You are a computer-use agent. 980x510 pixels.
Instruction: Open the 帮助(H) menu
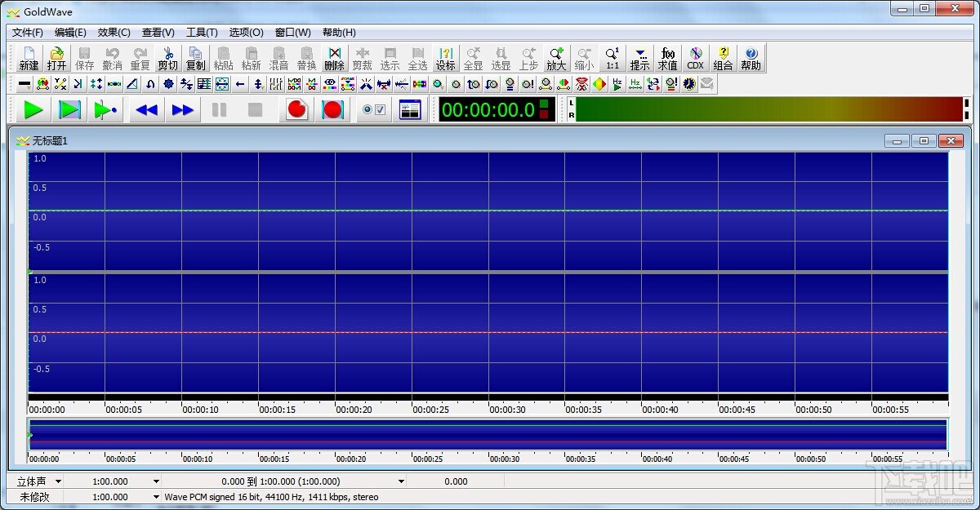click(x=339, y=33)
